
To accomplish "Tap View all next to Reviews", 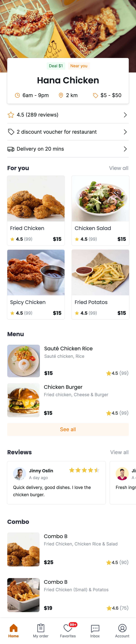I will pos(119,452).
